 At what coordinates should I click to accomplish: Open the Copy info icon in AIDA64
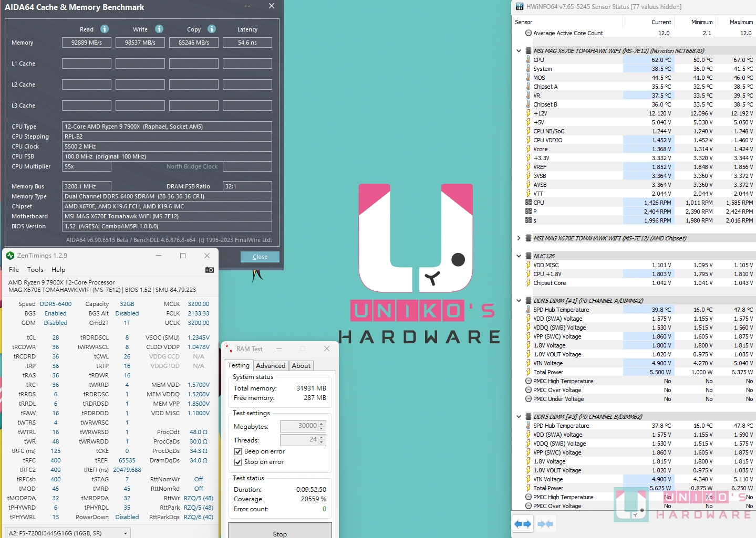click(212, 29)
